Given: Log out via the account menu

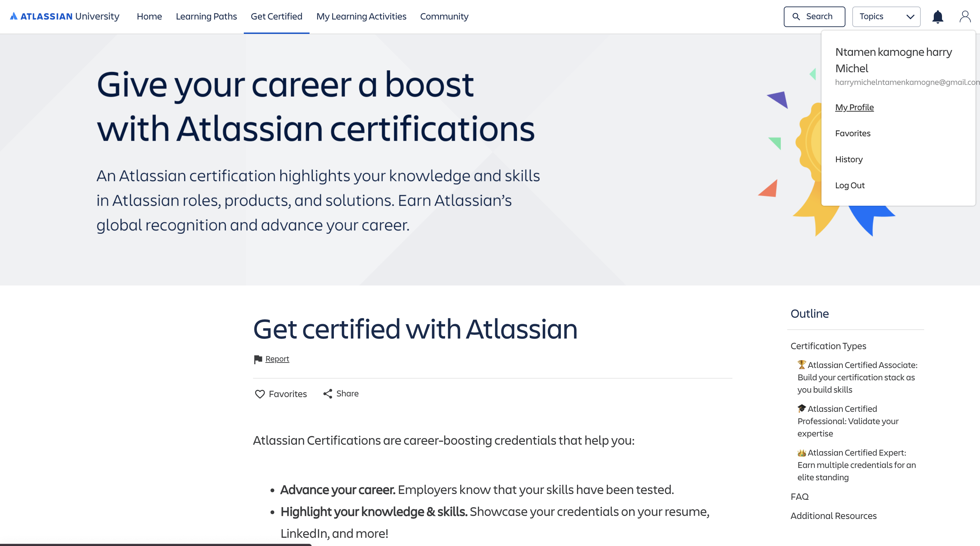Looking at the screenshot, I should tap(850, 185).
